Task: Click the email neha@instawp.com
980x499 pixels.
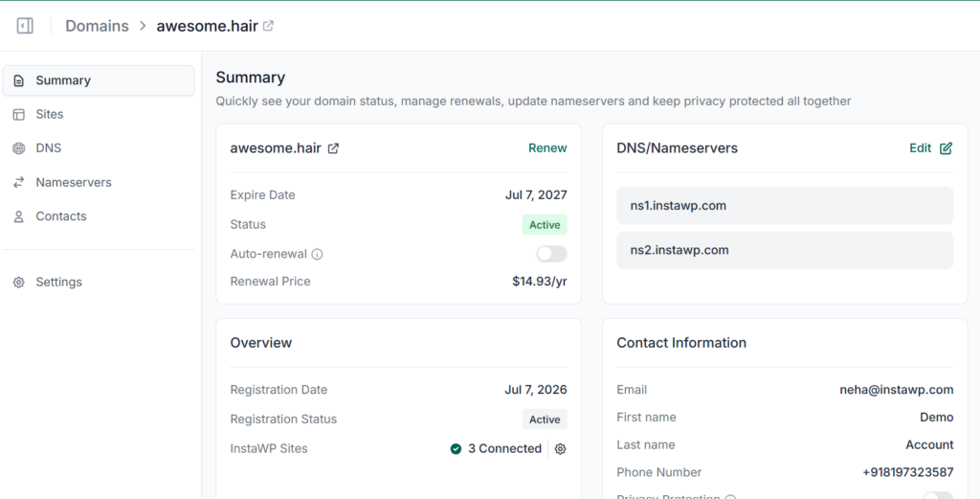Action: pos(896,390)
